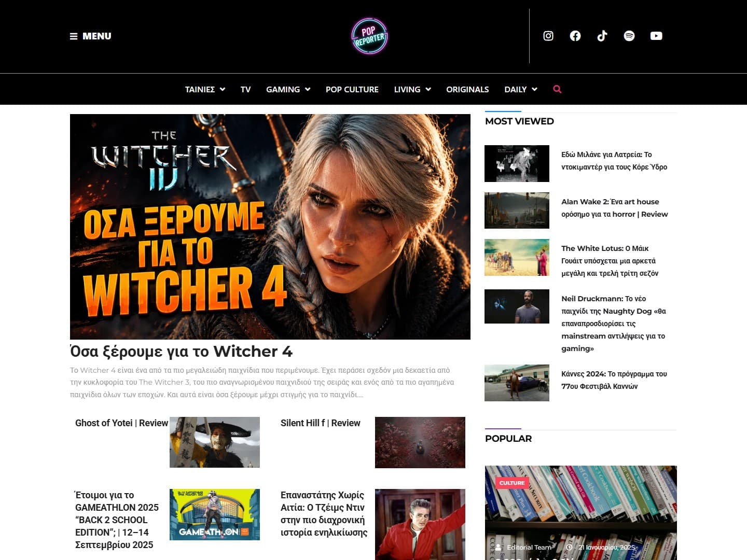Open Επαναστάτης Χωρίς Αιτία article title
The height and width of the screenshot is (560, 747).
(324, 513)
